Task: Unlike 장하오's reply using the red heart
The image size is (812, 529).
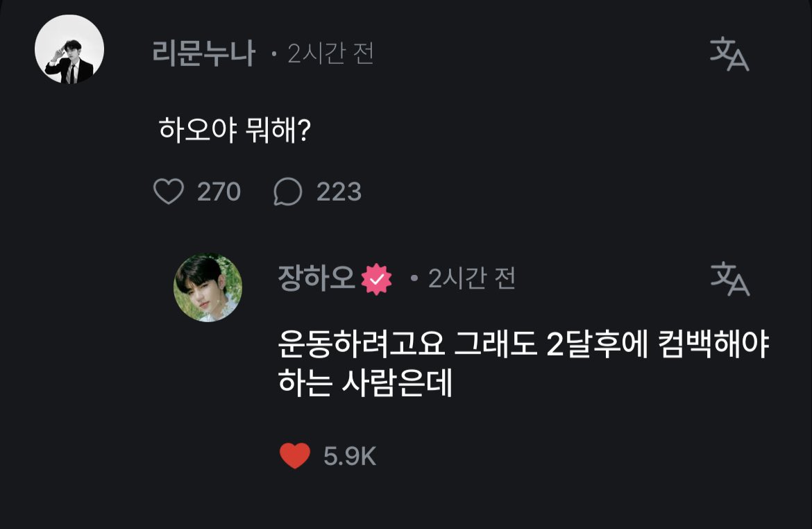Action: pyautogui.click(x=295, y=456)
